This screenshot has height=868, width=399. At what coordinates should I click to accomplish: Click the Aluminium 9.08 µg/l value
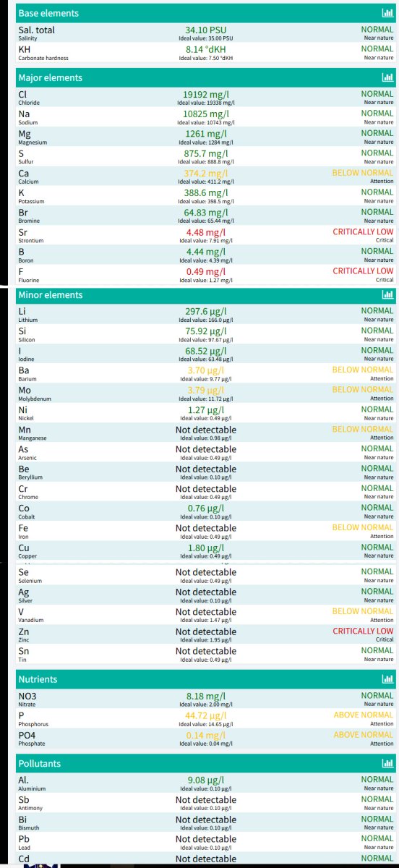pyautogui.click(x=206, y=780)
